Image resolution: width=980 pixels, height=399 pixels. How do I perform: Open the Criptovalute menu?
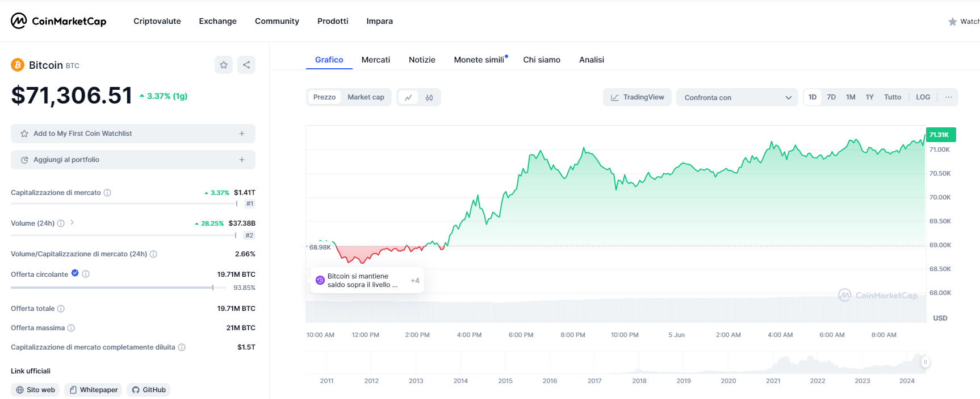point(157,21)
